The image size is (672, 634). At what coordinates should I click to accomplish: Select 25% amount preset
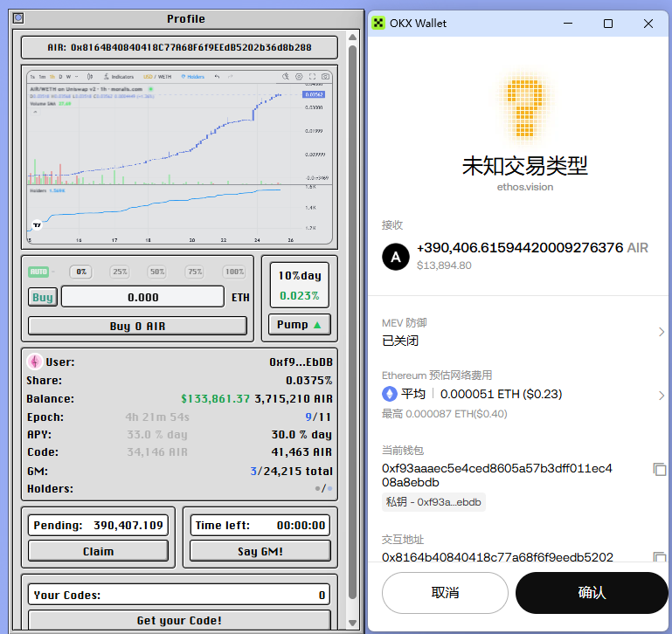(x=120, y=272)
